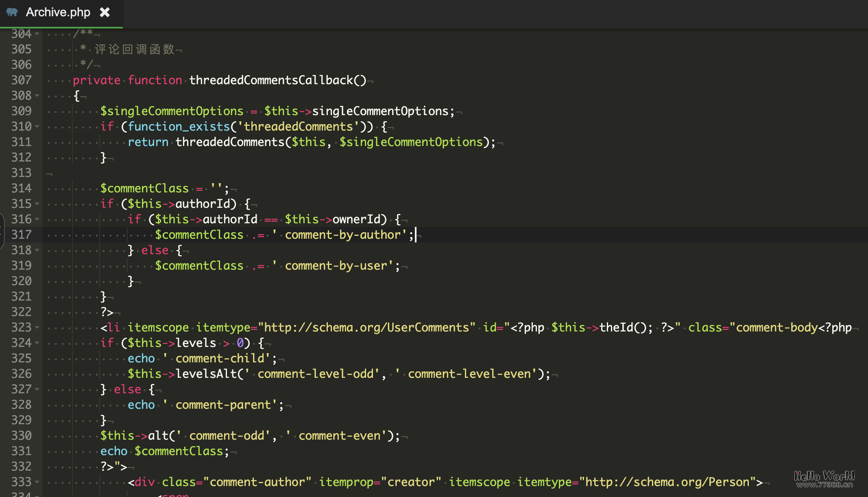Select the Archive.php tab
This screenshot has width=868, height=497.
point(58,12)
